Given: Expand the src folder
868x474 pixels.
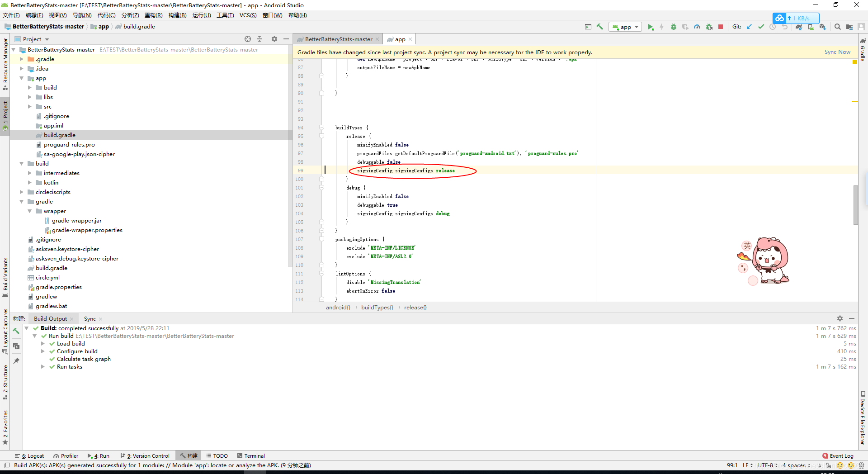Looking at the screenshot, I should [x=30, y=107].
